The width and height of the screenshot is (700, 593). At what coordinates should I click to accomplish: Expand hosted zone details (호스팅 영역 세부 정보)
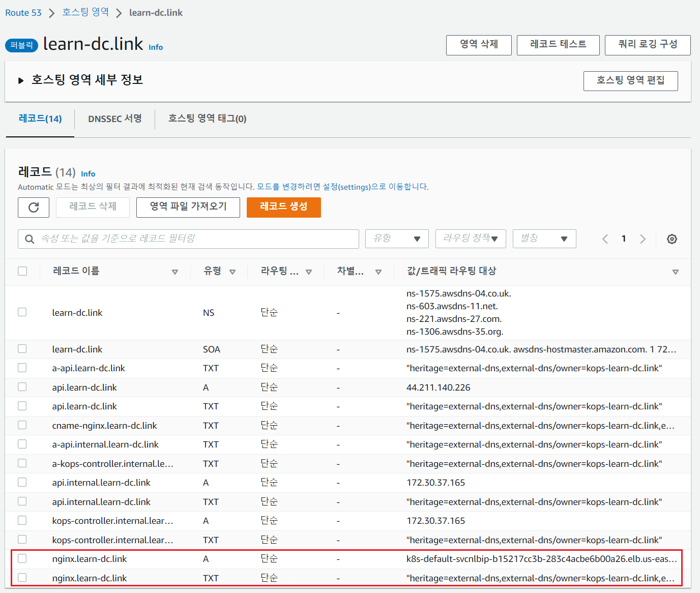[21, 80]
